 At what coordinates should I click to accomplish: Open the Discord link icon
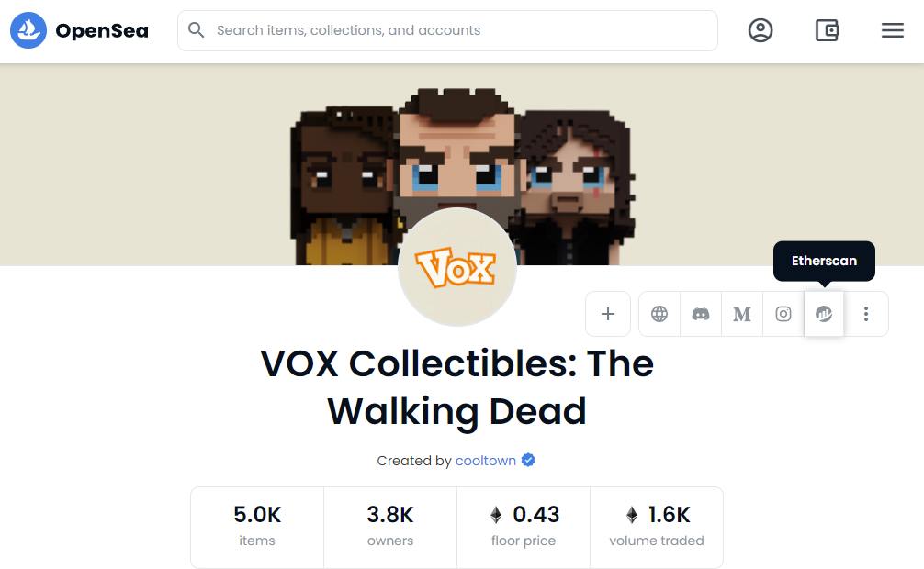pyautogui.click(x=701, y=314)
